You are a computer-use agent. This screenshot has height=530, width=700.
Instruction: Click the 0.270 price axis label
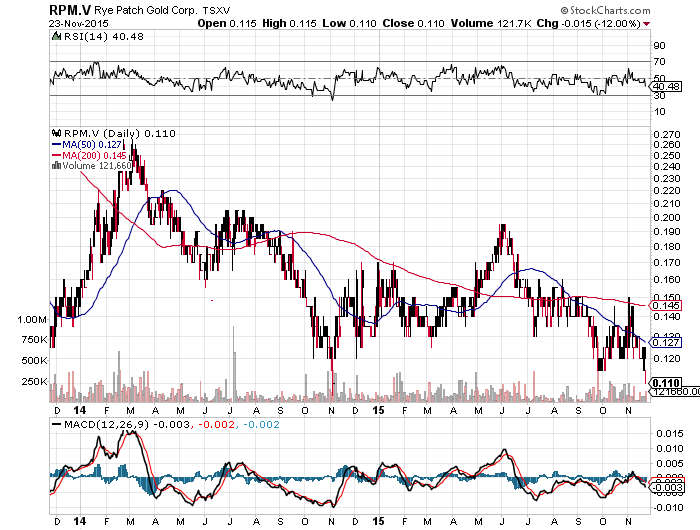(667, 134)
